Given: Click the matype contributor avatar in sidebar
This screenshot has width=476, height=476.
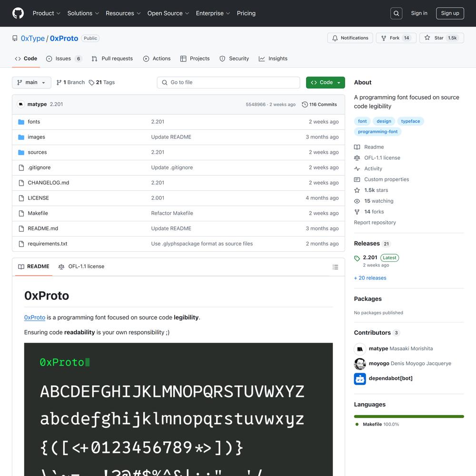Looking at the screenshot, I should click(x=360, y=348).
